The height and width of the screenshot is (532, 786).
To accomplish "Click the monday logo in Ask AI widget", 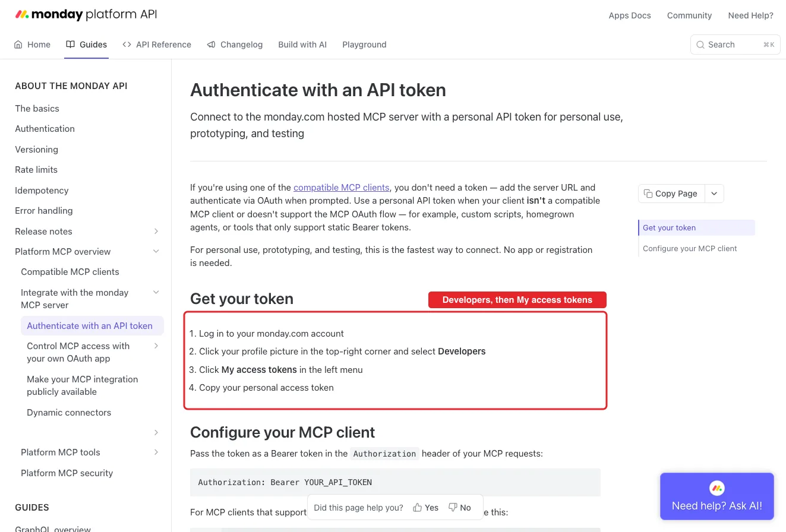I will [x=717, y=488].
